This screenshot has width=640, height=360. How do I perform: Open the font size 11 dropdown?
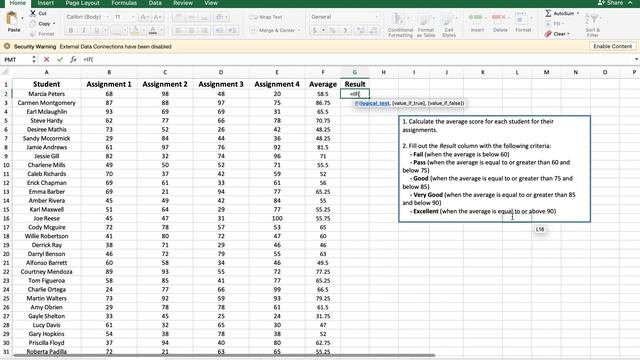[x=133, y=17]
